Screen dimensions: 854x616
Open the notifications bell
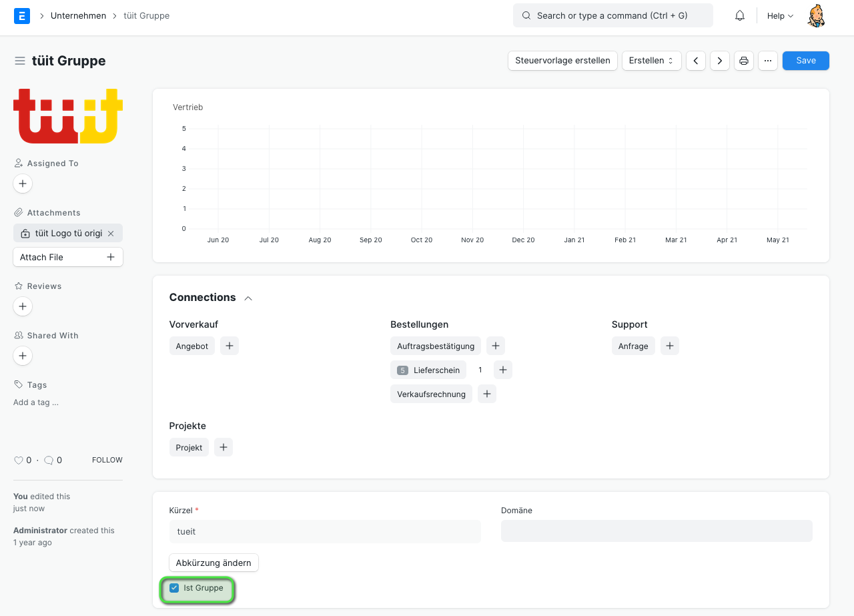tap(740, 15)
